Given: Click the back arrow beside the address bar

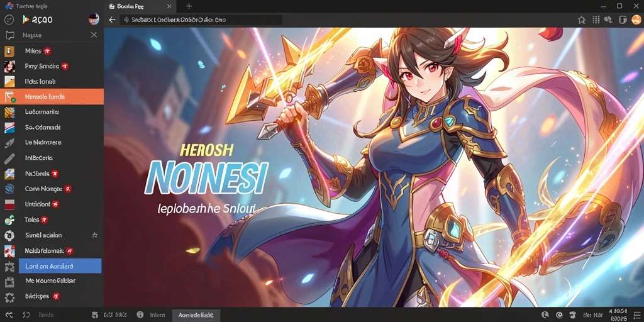Looking at the screenshot, I should pos(112,19).
